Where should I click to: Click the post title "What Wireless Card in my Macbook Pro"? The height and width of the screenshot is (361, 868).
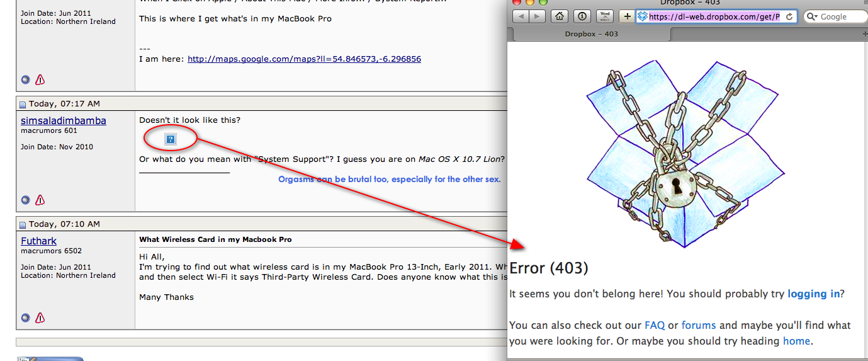tap(215, 239)
